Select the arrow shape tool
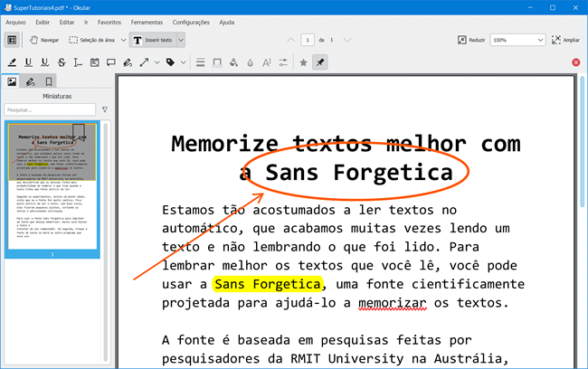Image resolution: width=588 pixels, height=369 pixels. 145,62
